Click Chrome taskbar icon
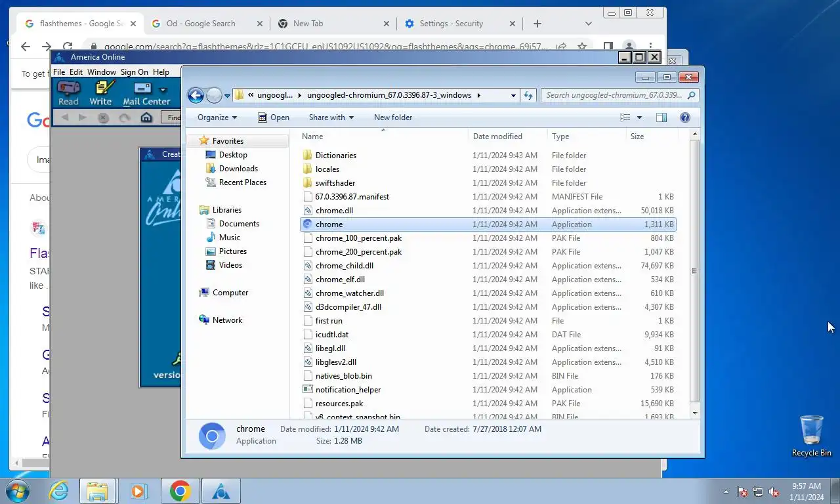 click(x=180, y=491)
